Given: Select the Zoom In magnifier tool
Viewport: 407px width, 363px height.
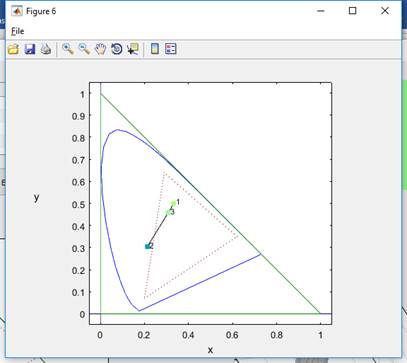Looking at the screenshot, I should [x=68, y=49].
